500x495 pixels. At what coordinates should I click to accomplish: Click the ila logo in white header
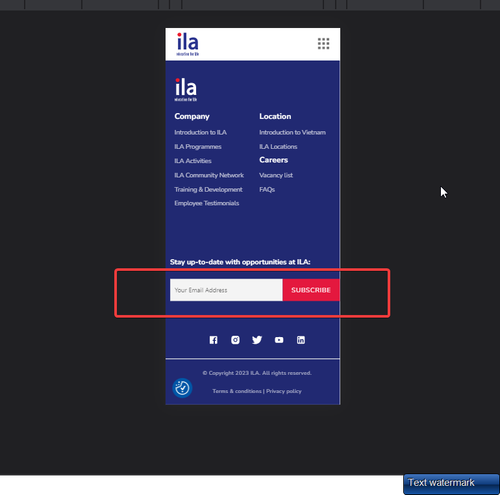[x=188, y=44]
